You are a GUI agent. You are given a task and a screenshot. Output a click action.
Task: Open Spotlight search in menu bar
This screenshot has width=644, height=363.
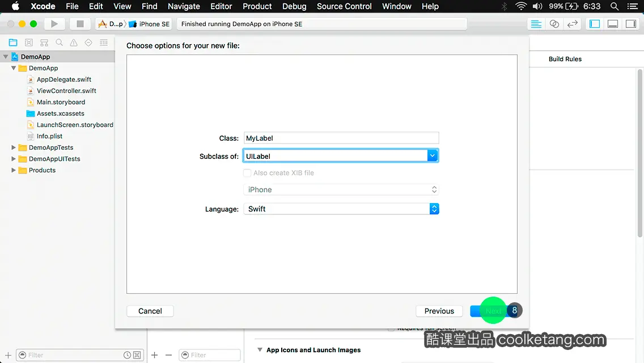click(615, 6)
